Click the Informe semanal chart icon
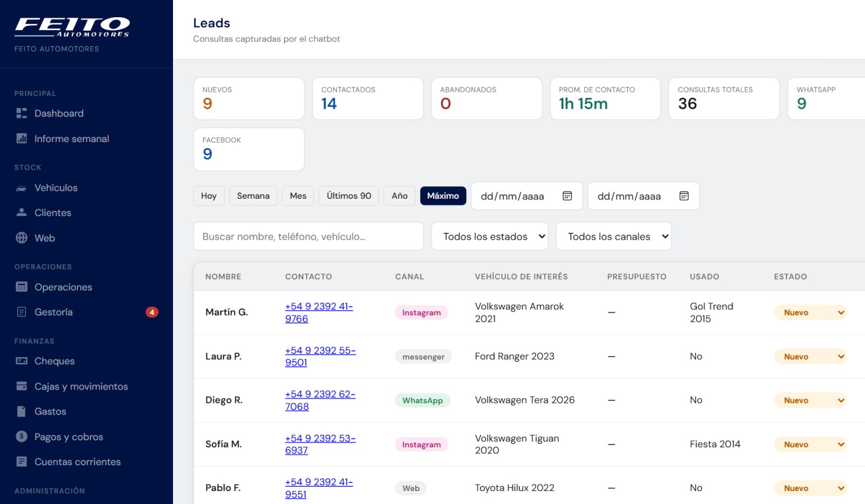The image size is (865, 504). point(22,139)
